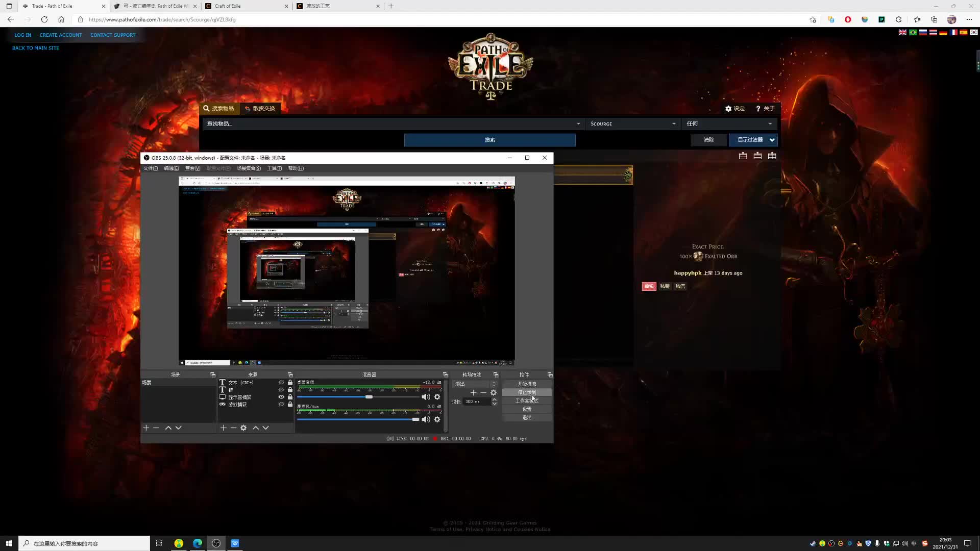Select the grid results layout icon
Screen dimensions: 980x551
click(x=772, y=156)
